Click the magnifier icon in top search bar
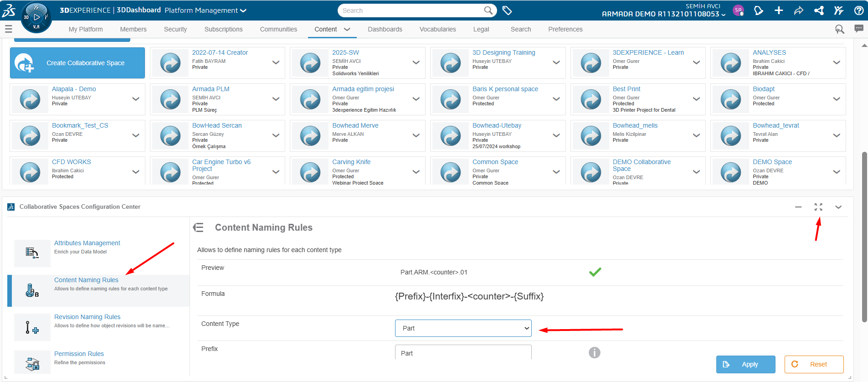This screenshot has width=868, height=382. tap(488, 10)
